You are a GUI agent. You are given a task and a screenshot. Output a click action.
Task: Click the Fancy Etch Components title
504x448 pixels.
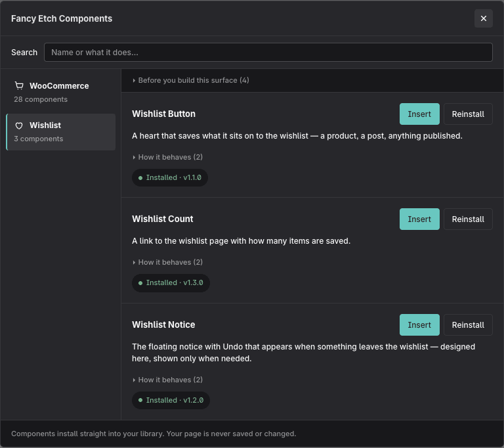pyautogui.click(x=62, y=18)
